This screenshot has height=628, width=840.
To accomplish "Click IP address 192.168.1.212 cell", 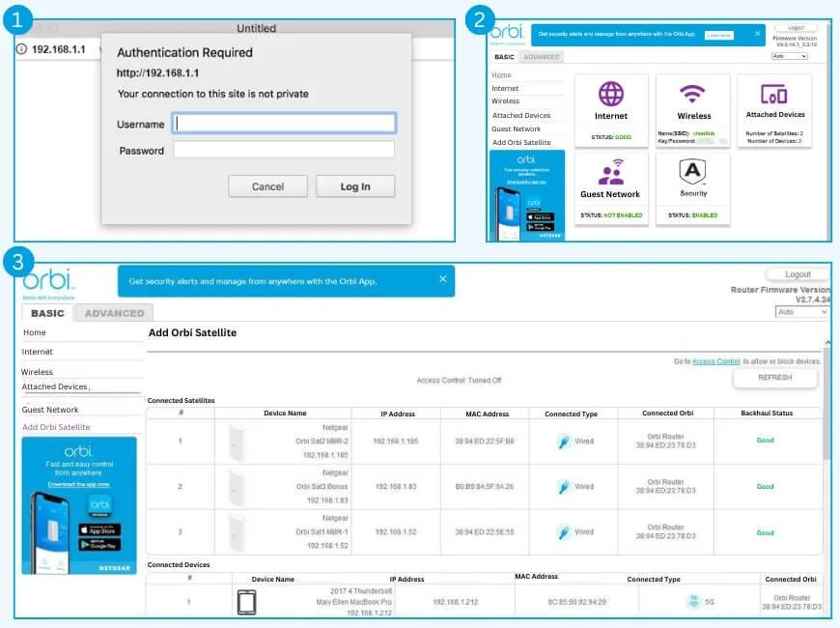I will pos(456,602).
